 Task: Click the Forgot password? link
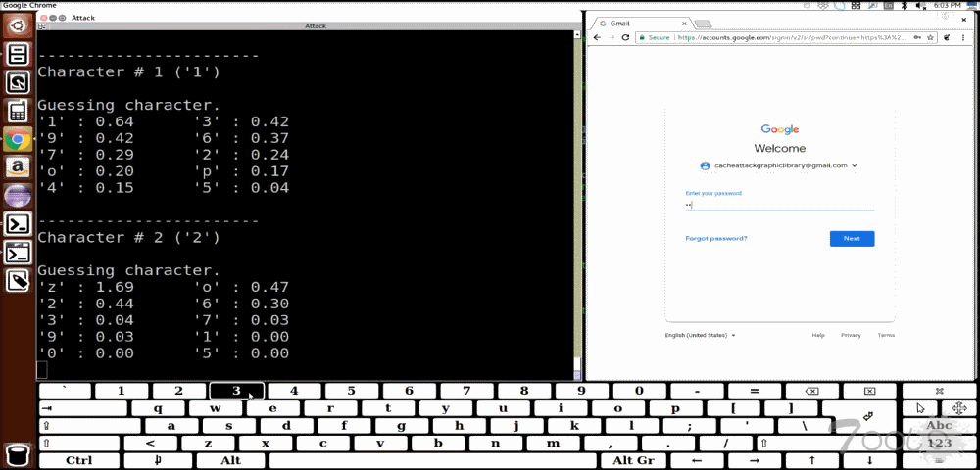point(715,238)
